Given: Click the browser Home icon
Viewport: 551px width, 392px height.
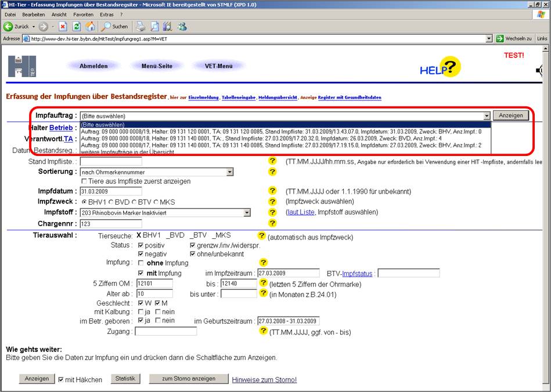Looking at the screenshot, I should point(91,27).
